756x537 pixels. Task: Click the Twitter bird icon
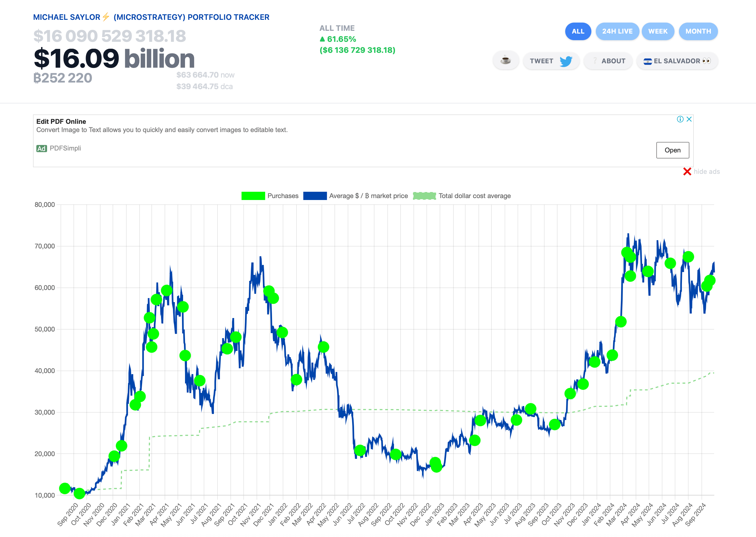click(566, 61)
